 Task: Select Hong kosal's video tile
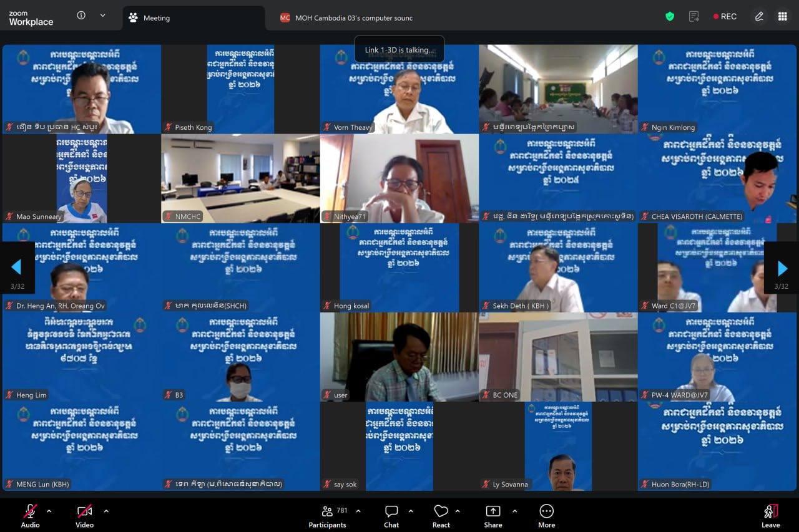[x=399, y=268]
